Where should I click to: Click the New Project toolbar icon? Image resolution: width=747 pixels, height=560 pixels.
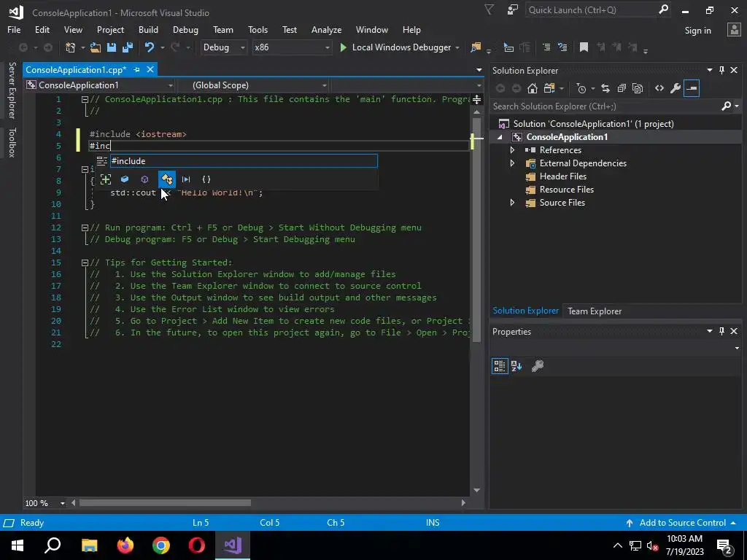pos(71,47)
